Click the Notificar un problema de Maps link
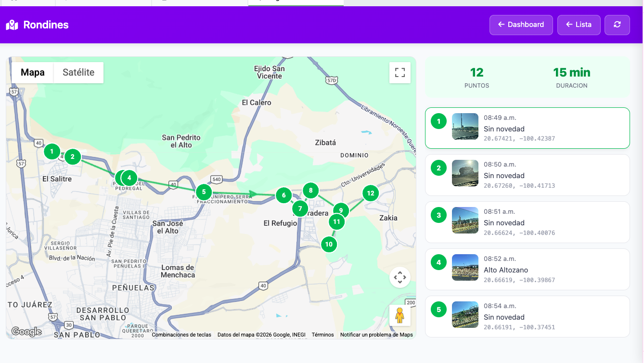The image size is (644, 363). coord(377,334)
